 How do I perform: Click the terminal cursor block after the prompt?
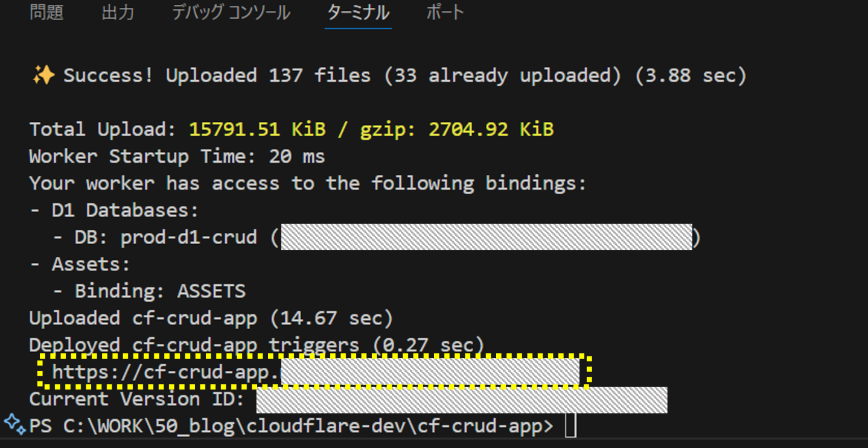pos(570,426)
